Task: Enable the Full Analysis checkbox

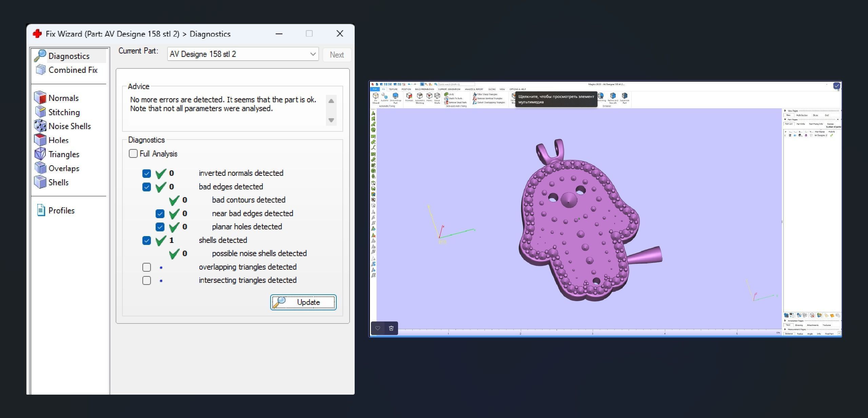Action: tap(133, 153)
